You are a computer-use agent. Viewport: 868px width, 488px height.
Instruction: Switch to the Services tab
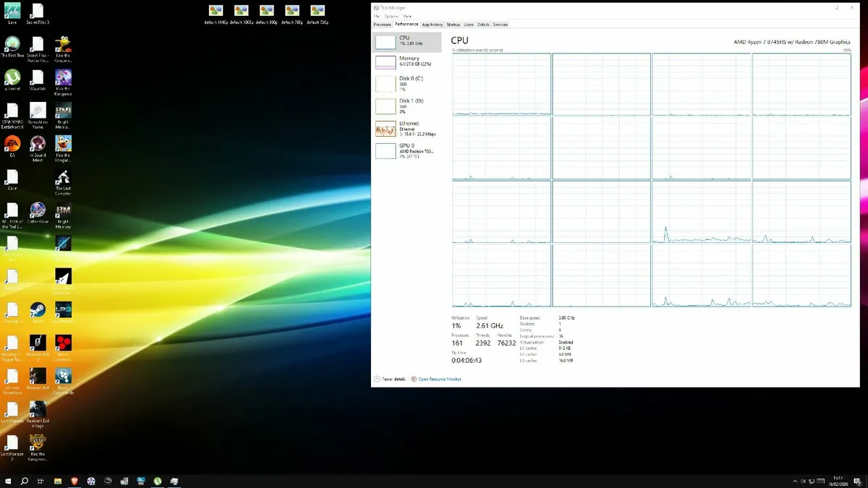pyautogui.click(x=500, y=24)
